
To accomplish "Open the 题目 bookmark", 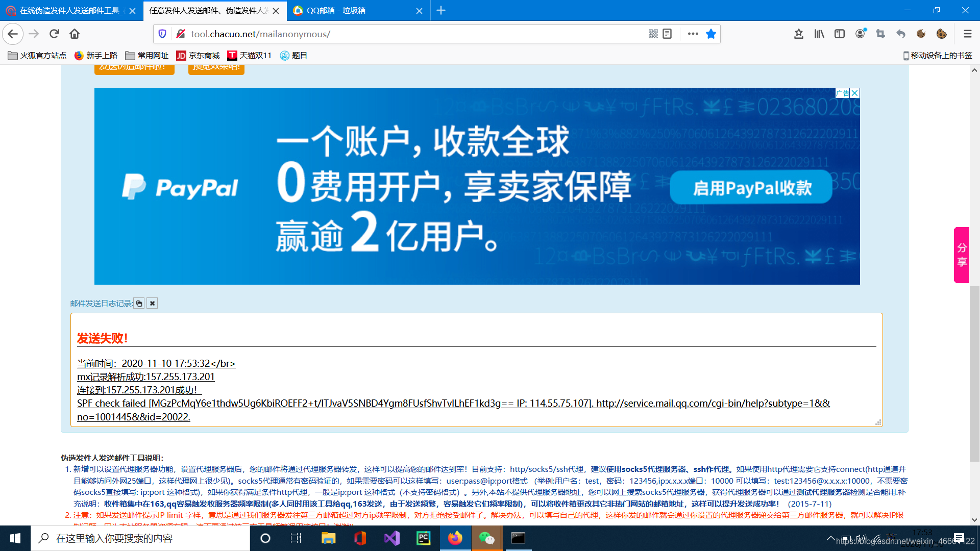I will coord(294,56).
